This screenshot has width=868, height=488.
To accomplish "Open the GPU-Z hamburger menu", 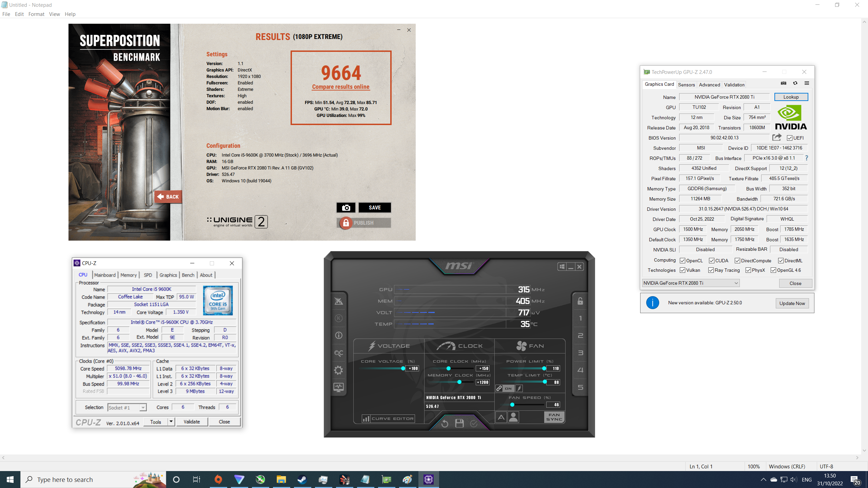I will click(x=807, y=83).
